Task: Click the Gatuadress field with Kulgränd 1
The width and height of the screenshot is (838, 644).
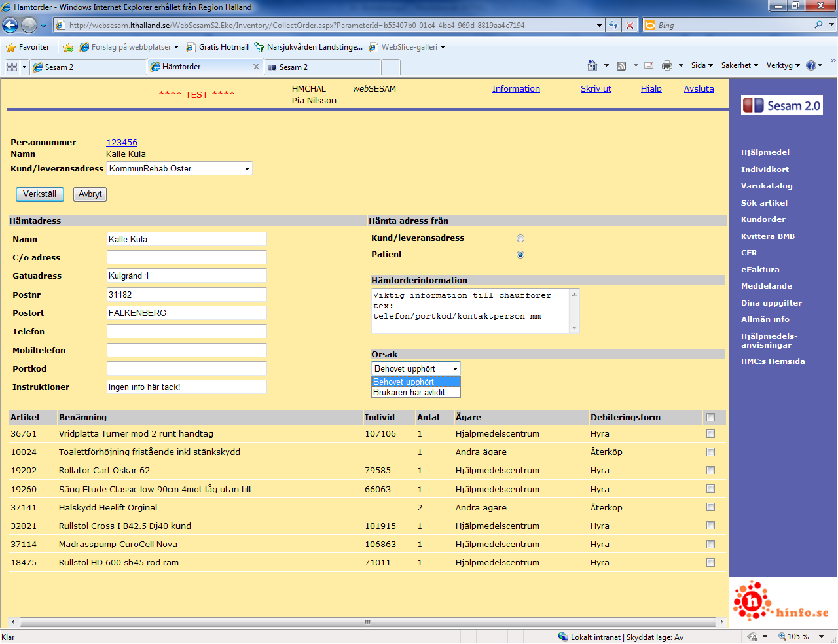Action: [187, 276]
